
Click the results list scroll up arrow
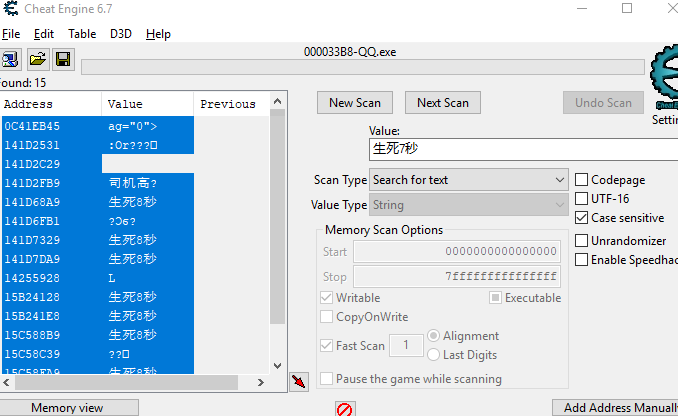(278, 102)
